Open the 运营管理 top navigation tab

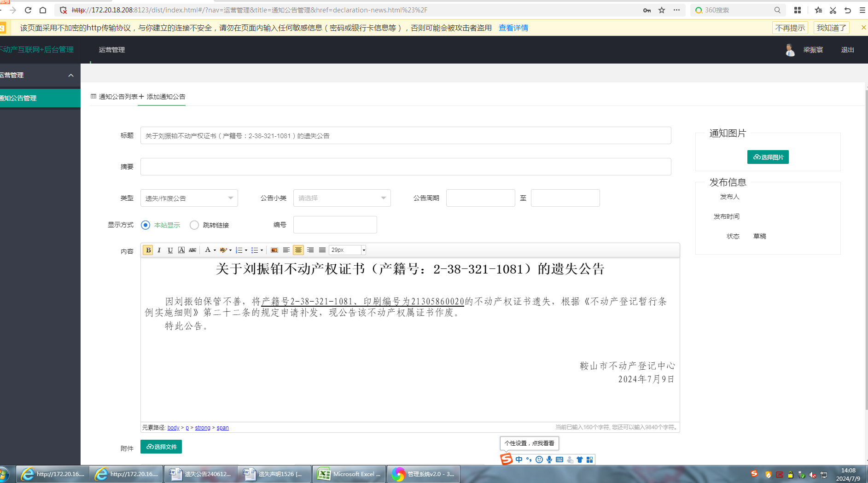point(112,50)
